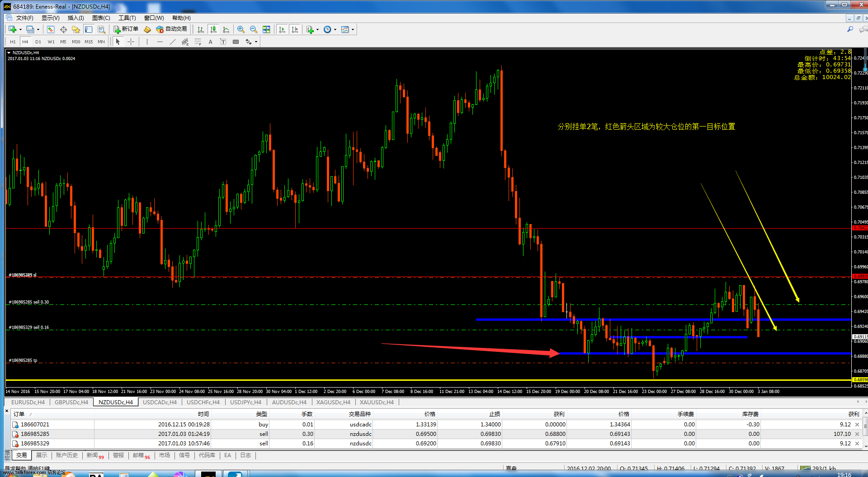Image resolution: width=868 pixels, height=477 pixels.
Task: Expand the periodicity clock dropdown arrow
Action: 335,29
